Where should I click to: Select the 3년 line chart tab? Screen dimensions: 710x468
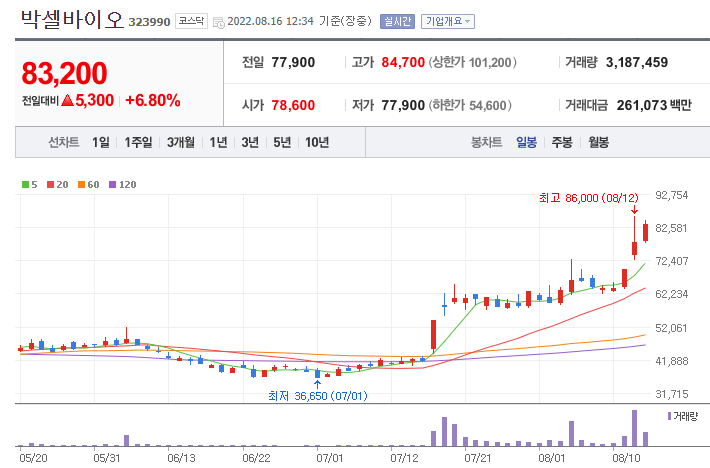click(x=250, y=142)
